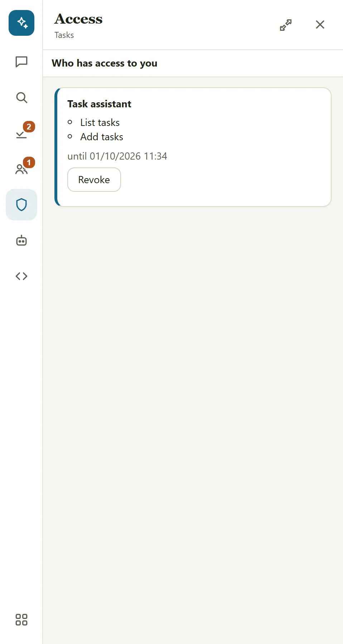Revoke Task assistant access
Image resolution: width=343 pixels, height=644 pixels.
click(x=94, y=180)
